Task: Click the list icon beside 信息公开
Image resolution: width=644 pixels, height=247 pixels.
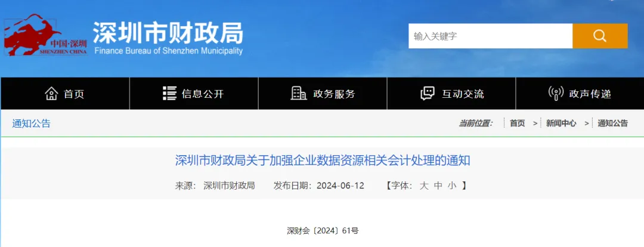Action: click(x=169, y=94)
